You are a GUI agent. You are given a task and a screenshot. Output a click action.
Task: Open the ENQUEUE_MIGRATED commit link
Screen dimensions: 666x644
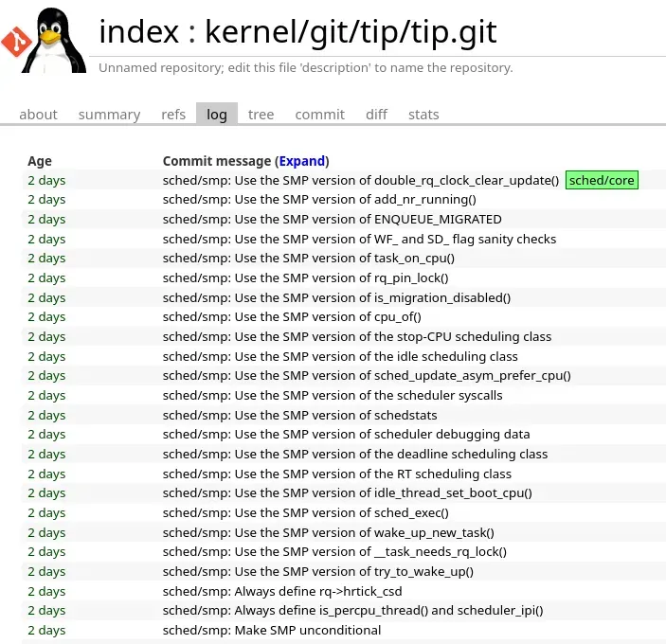tap(333, 219)
